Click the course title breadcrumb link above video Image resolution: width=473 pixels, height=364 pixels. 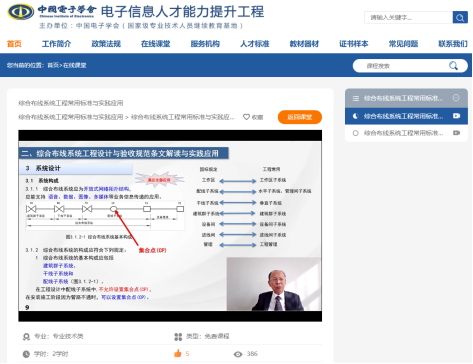point(71,117)
